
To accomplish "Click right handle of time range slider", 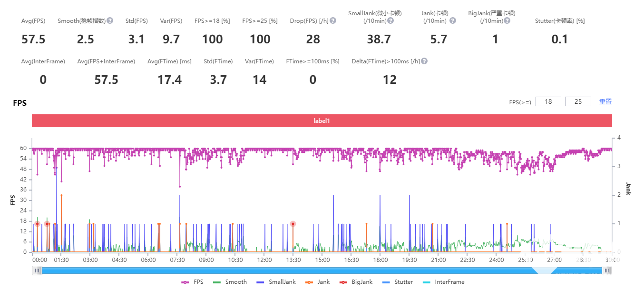I will coord(607,271).
